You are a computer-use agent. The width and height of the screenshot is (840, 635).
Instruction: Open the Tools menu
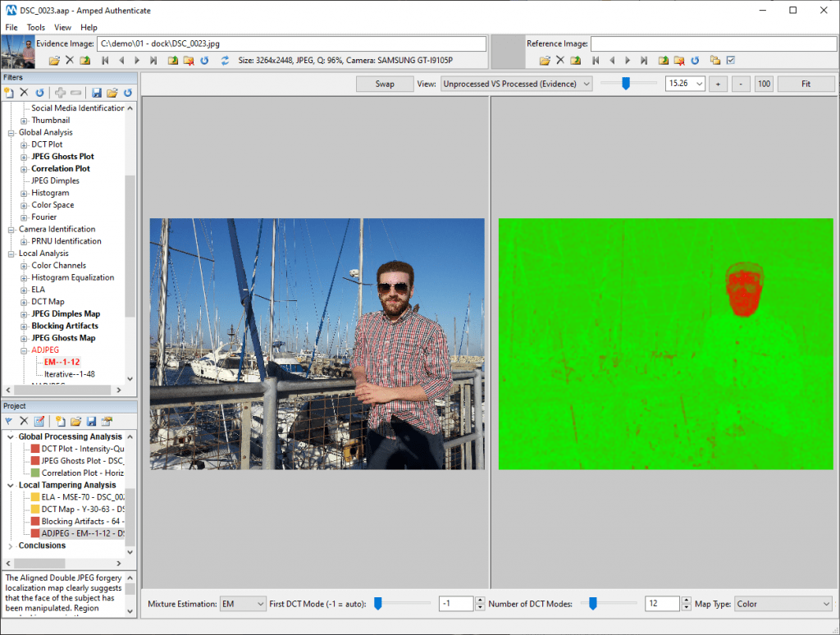coord(36,27)
